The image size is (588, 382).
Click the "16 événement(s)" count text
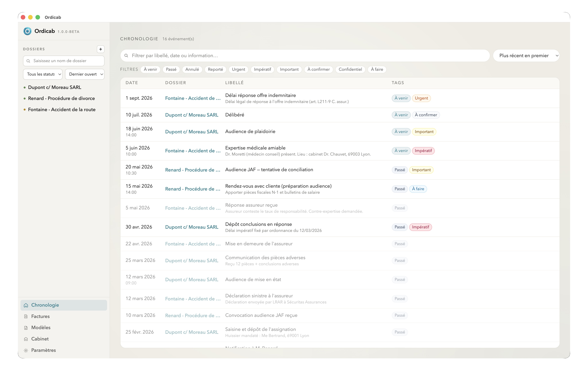point(178,39)
